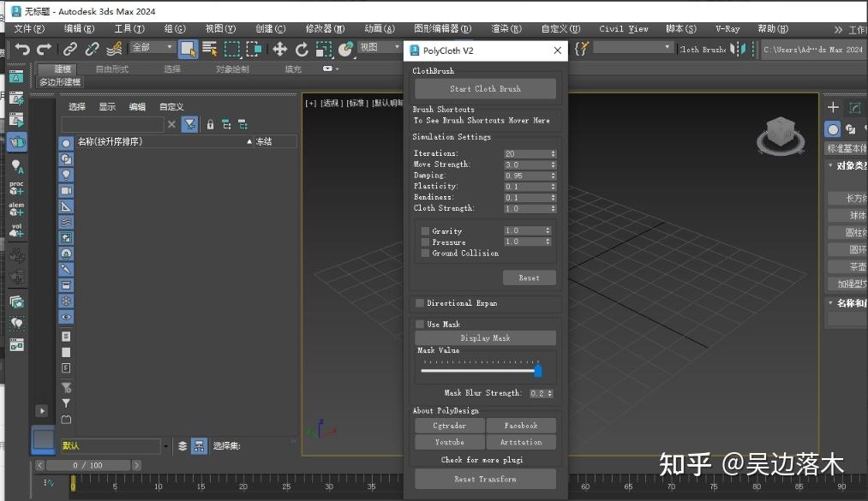Click the Select Object arrow icon

(x=187, y=49)
